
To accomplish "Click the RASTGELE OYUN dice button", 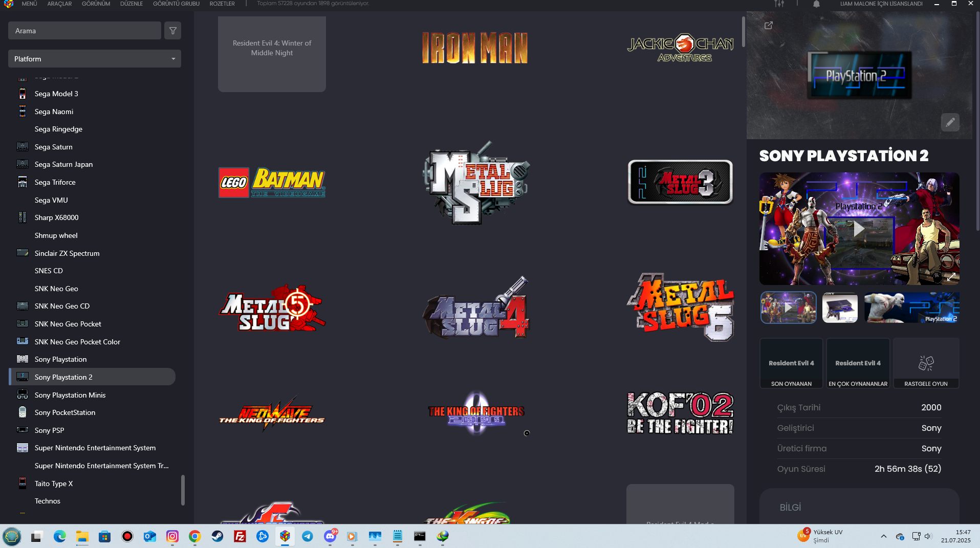I will click(926, 363).
